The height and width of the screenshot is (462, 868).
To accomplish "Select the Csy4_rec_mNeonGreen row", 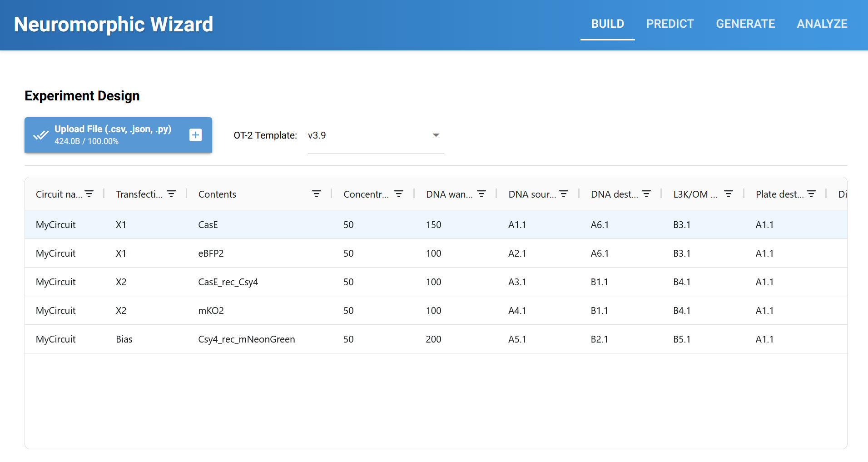I will (x=246, y=339).
